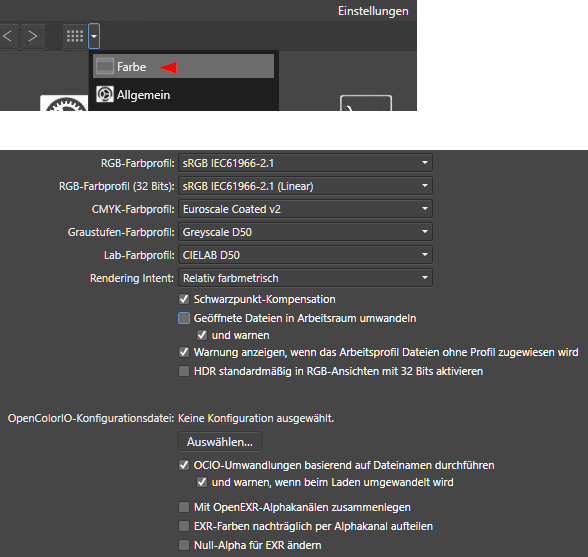Go forward with the right arrow button
The height and width of the screenshot is (557, 588).
click(33, 36)
